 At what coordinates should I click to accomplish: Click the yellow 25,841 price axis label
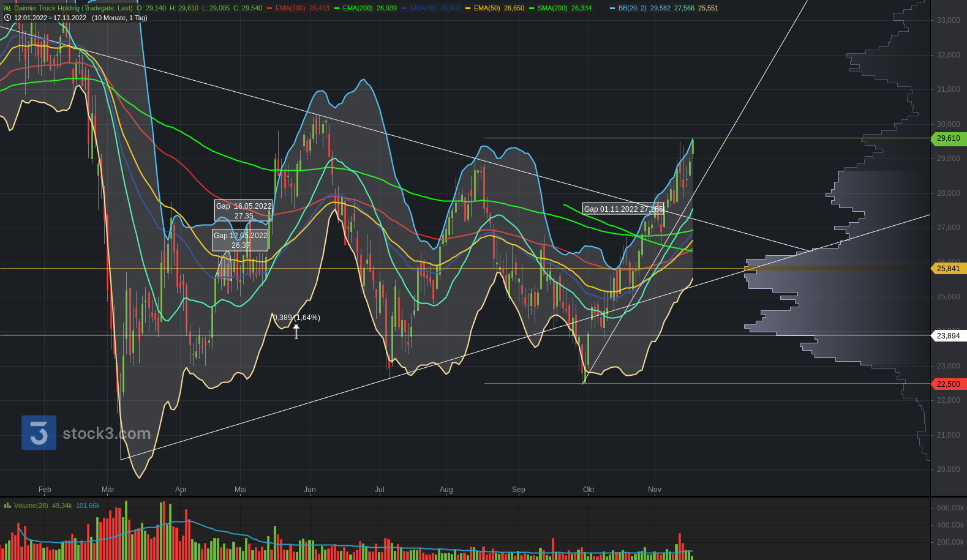[x=948, y=268]
